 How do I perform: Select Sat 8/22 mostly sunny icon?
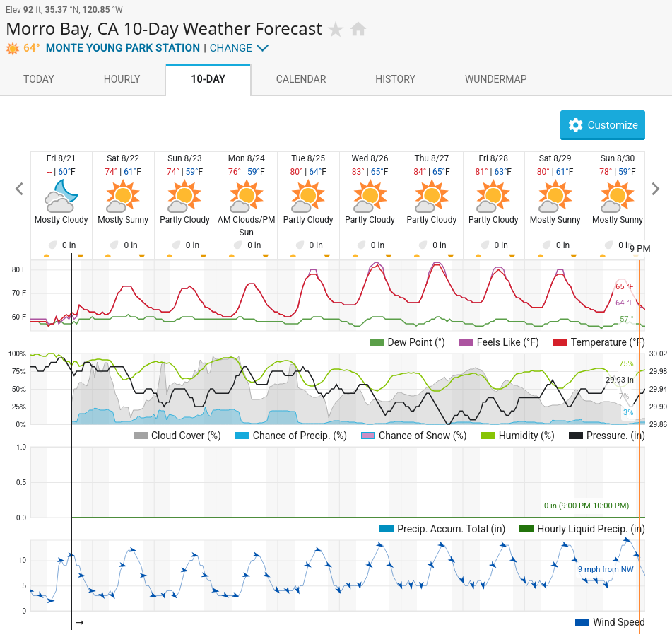click(x=123, y=196)
